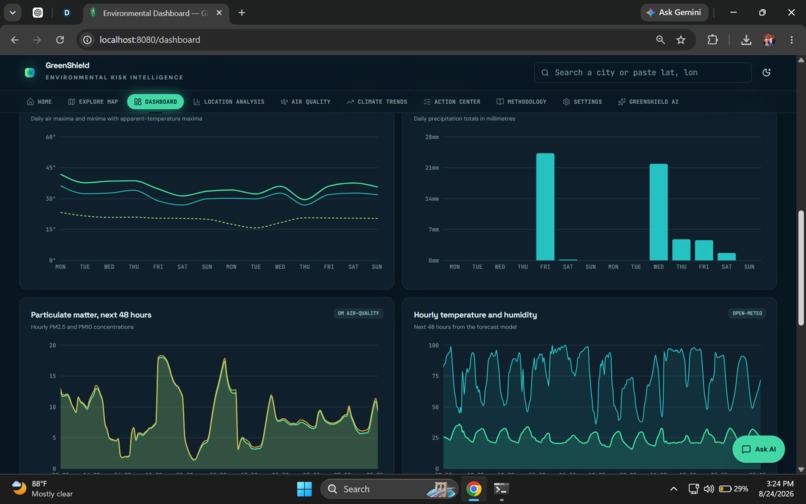Open the Windows Start menu

click(304, 489)
